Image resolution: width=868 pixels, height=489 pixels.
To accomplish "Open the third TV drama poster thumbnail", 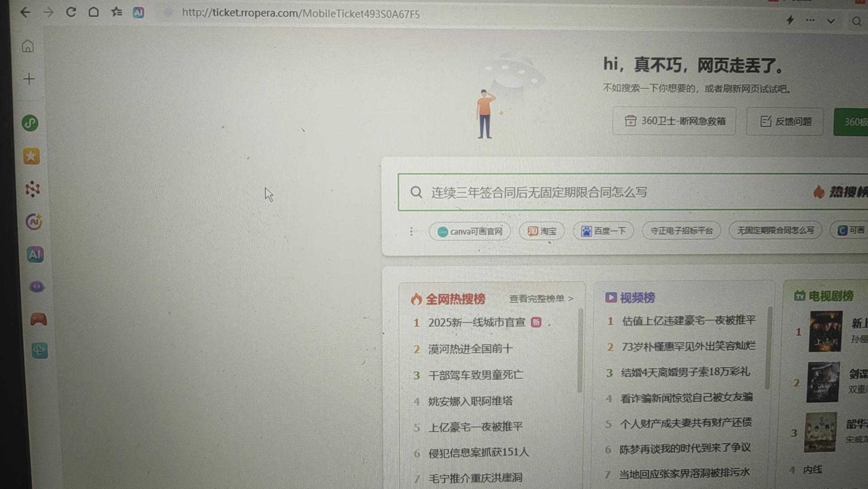I will point(821,432).
